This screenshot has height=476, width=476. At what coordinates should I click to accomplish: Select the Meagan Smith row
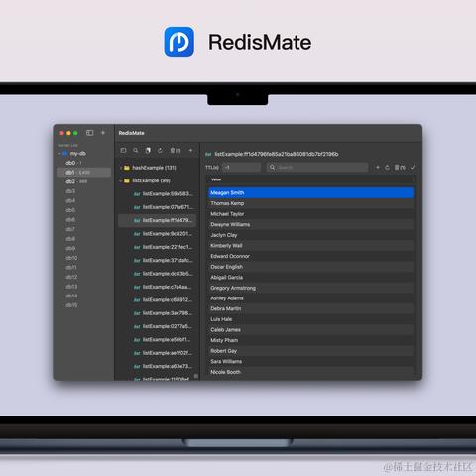[310, 192]
